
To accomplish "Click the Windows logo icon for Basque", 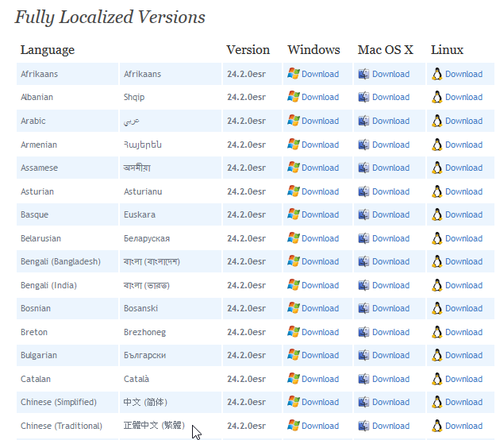I will (293, 214).
